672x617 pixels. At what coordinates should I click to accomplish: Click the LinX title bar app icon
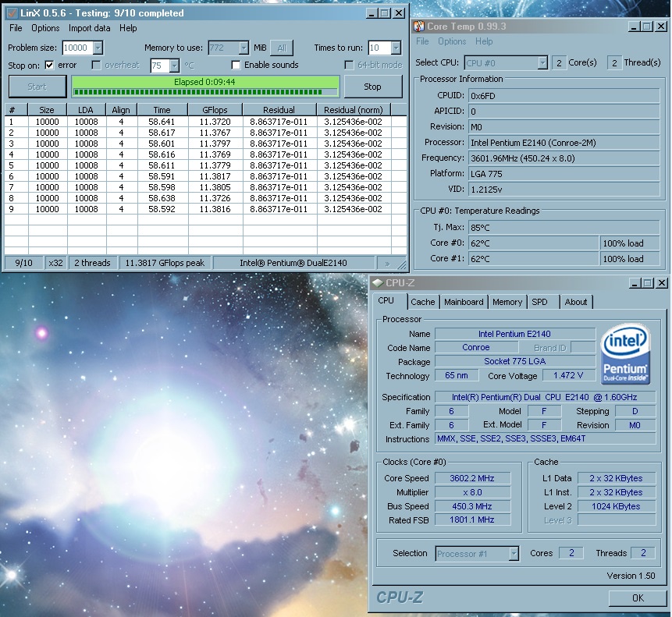pos(11,13)
